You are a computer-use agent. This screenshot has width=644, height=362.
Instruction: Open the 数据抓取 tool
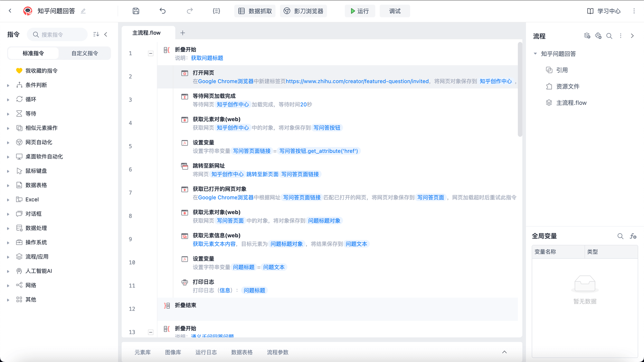(x=255, y=11)
